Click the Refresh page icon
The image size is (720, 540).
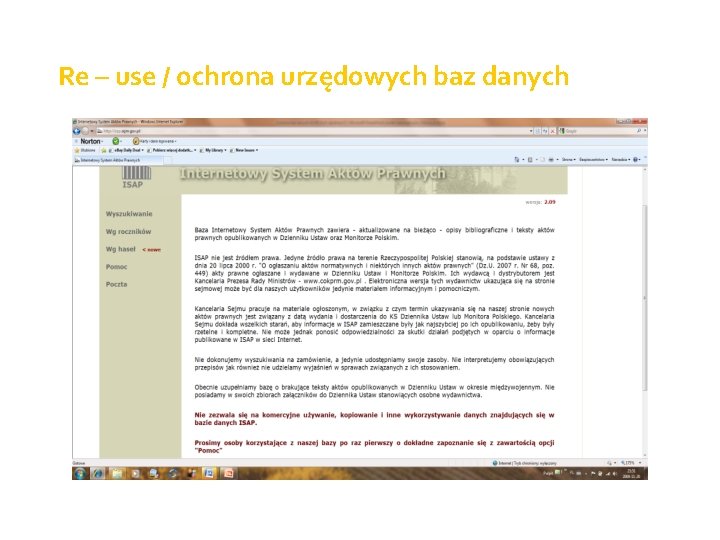click(x=545, y=131)
